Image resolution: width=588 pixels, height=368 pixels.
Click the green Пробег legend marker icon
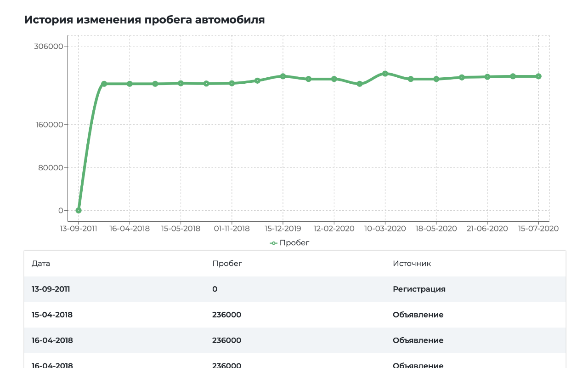273,243
